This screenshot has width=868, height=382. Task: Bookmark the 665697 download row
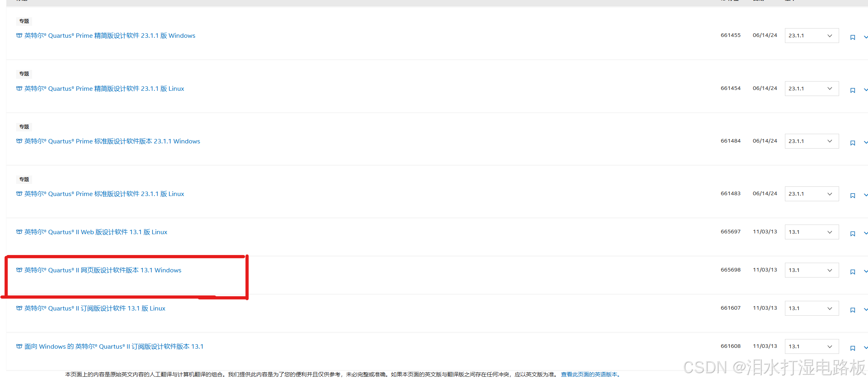tap(852, 234)
